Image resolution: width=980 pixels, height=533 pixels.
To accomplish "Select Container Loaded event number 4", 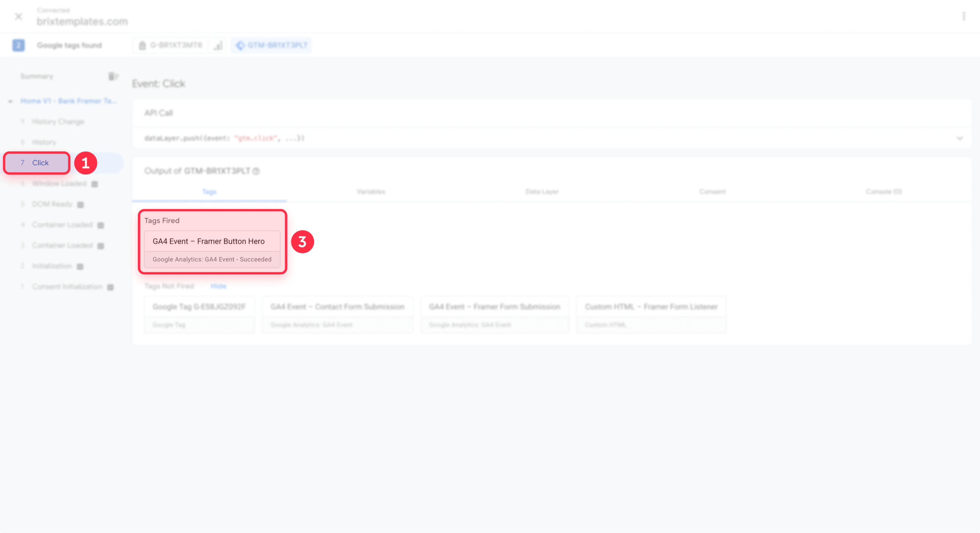I will tap(62, 225).
